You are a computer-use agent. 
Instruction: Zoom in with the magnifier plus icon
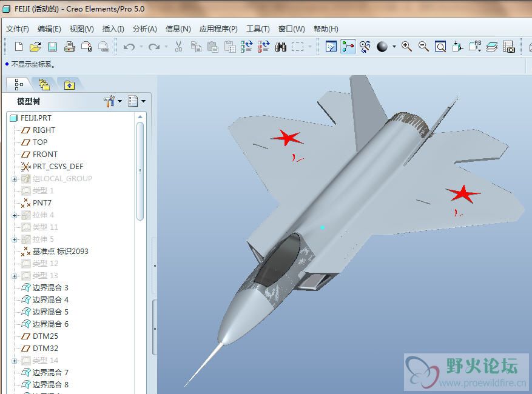(406, 47)
